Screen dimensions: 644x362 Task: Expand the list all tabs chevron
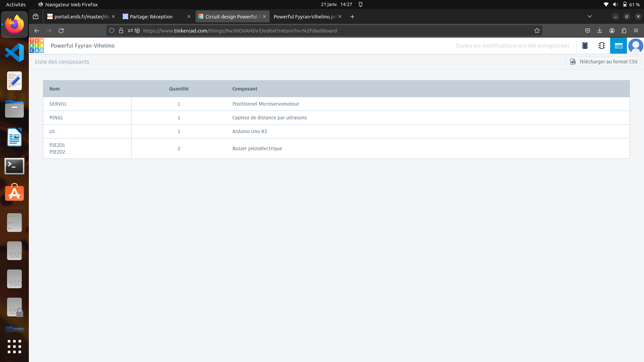click(x=590, y=16)
